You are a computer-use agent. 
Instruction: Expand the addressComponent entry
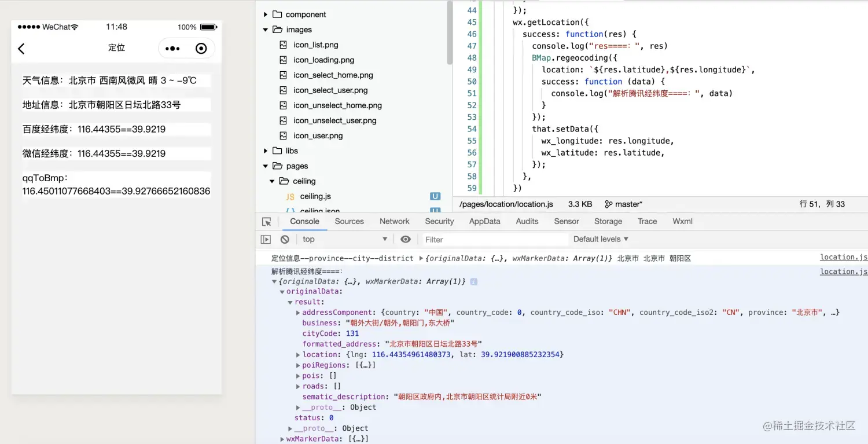pos(298,313)
